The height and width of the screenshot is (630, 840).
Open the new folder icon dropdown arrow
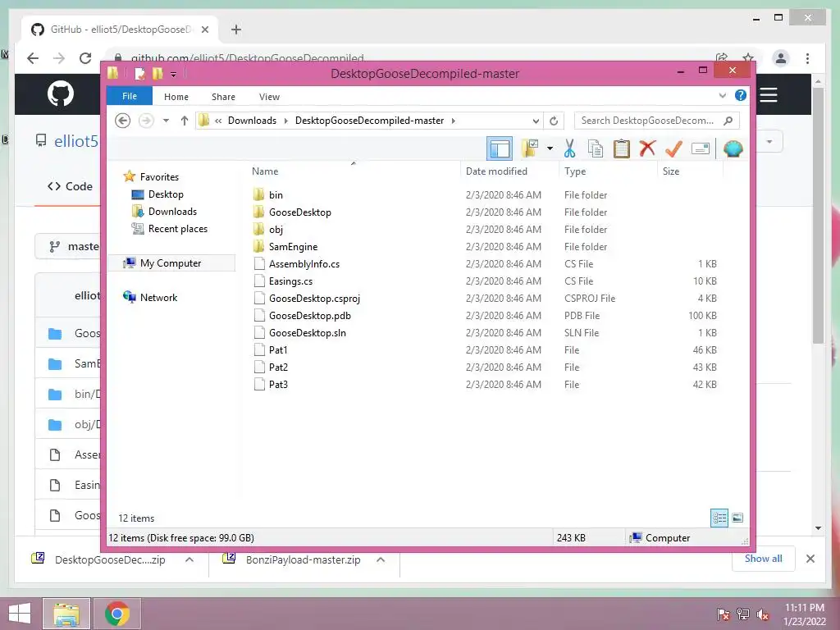pos(550,148)
